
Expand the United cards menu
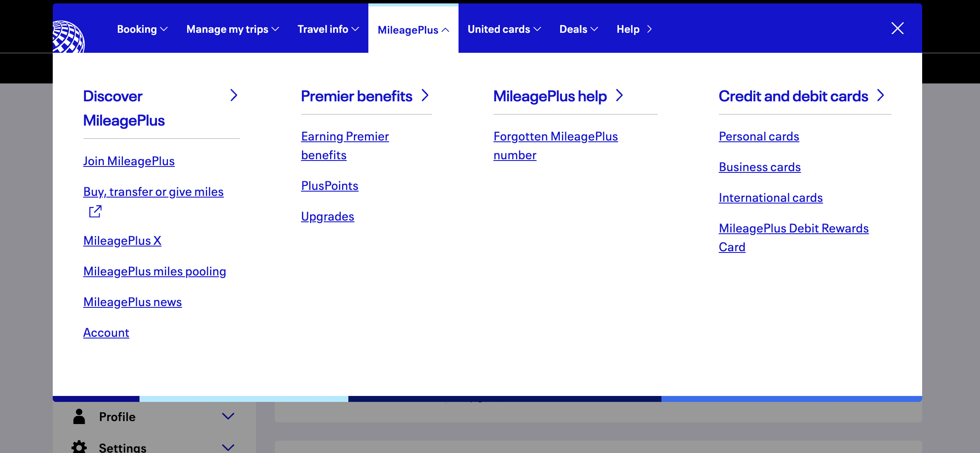pyautogui.click(x=504, y=29)
